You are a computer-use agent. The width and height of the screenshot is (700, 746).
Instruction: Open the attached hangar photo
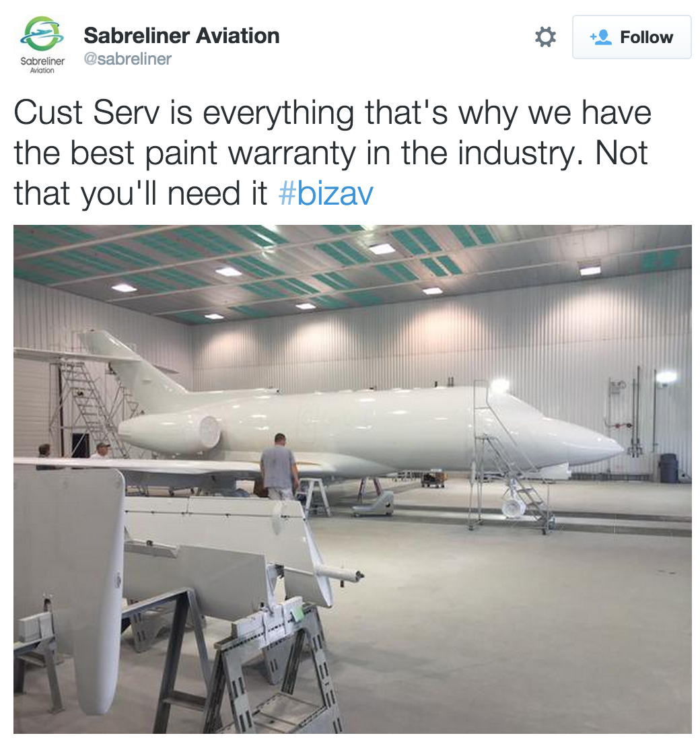(x=352, y=478)
